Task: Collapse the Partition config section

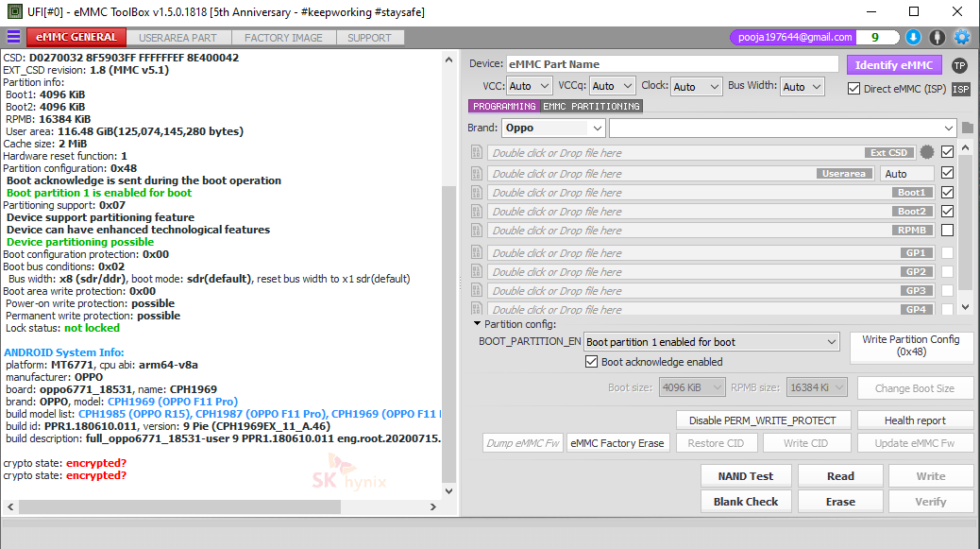Action: point(478,324)
